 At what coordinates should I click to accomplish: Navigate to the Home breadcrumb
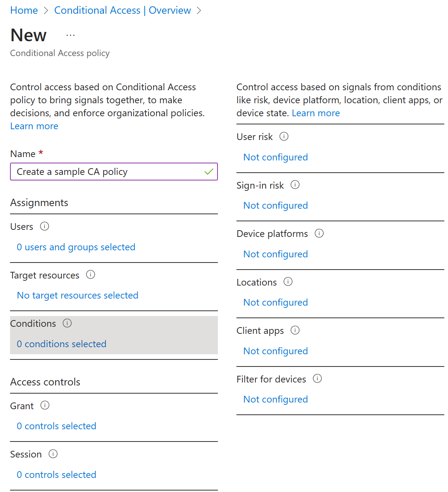tap(24, 10)
